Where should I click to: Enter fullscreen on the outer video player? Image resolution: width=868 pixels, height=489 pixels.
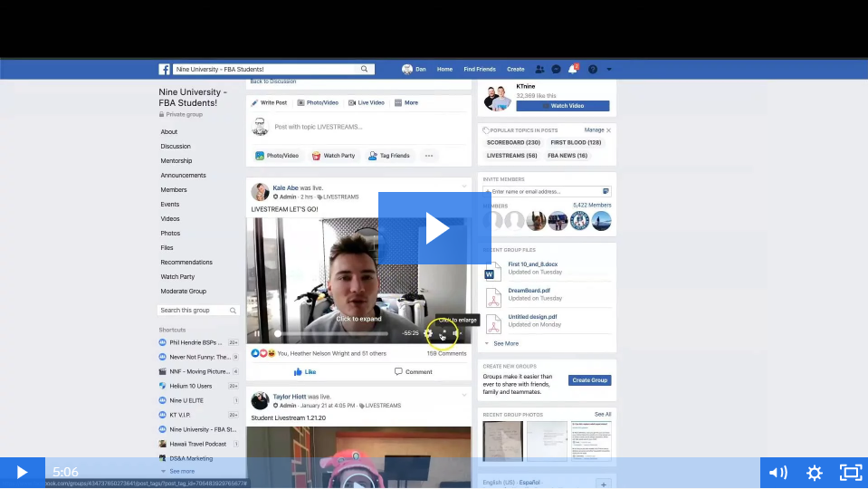[851, 473]
